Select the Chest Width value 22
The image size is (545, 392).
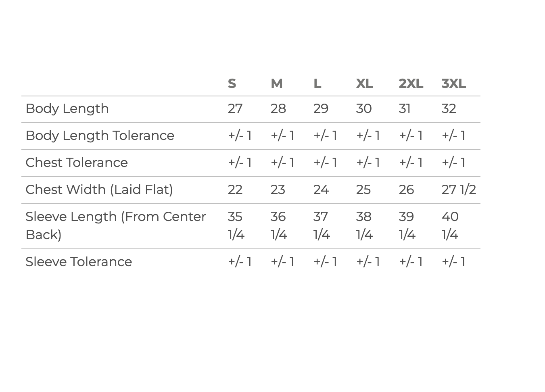tap(235, 190)
